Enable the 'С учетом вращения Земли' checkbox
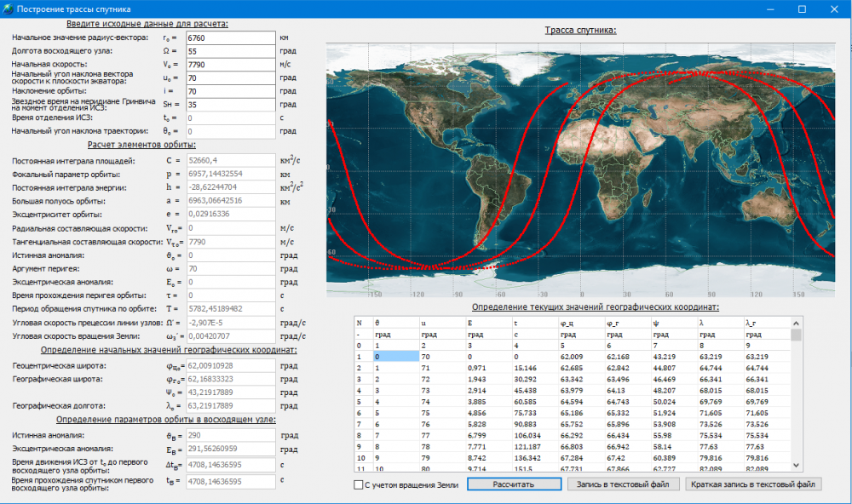Image resolution: width=852 pixels, height=504 pixels. coord(360,485)
